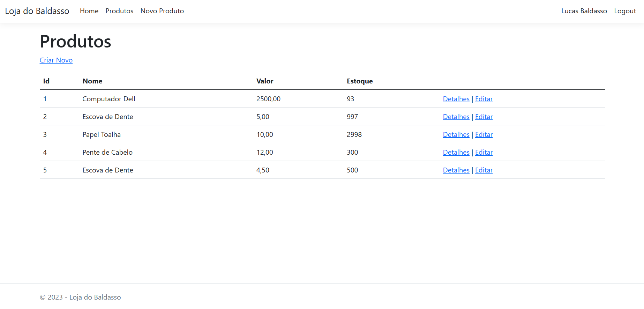Show Detalhes for Papel Toalha

pos(456,135)
